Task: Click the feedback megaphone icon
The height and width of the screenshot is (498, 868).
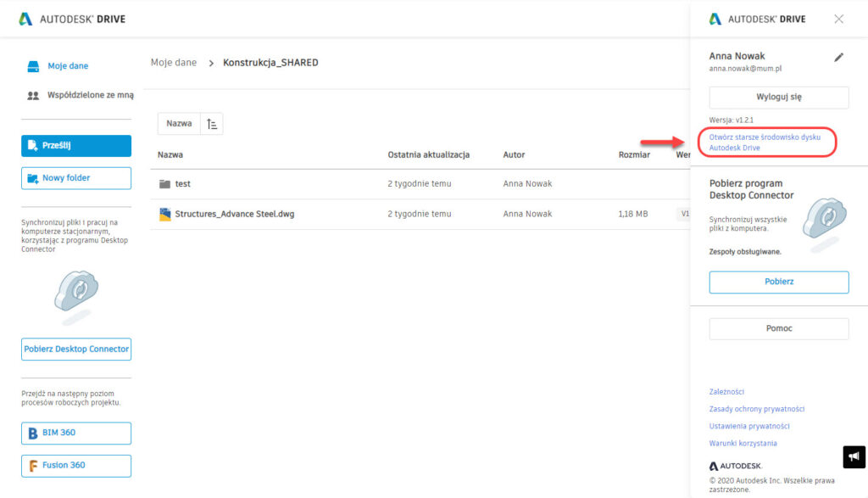Action: tap(854, 456)
